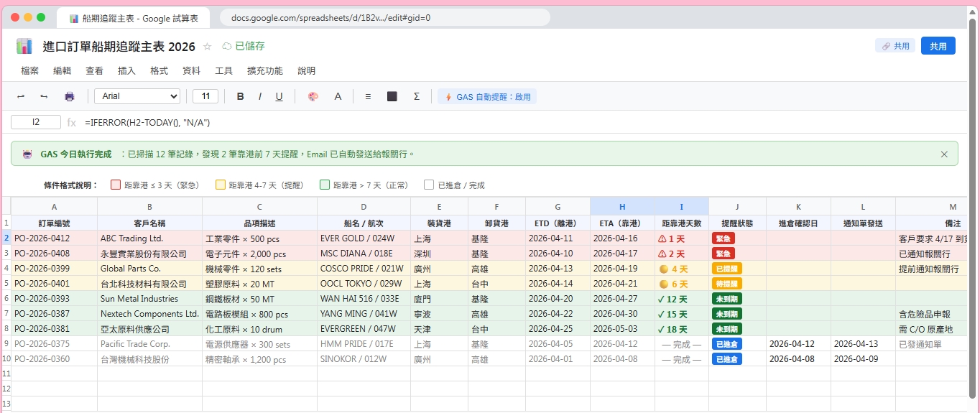The width and height of the screenshot is (980, 413).
Task: Click cell 化工原料 × 10 drum
Action: 259,329
